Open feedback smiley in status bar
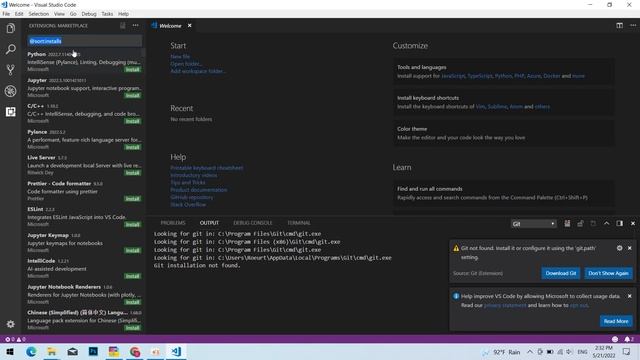Viewport: 640px width, 360px height. (x=615, y=339)
